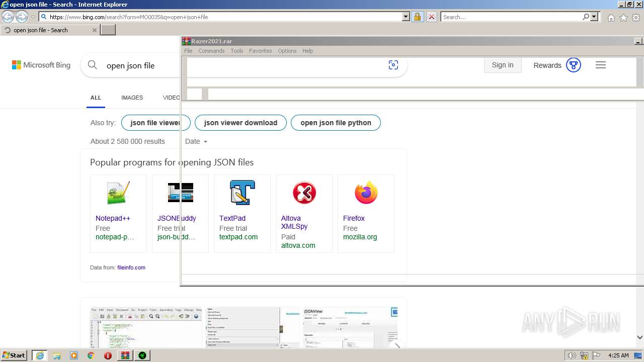
Task: Open the Bing hamburger menu
Action: [601, 65]
